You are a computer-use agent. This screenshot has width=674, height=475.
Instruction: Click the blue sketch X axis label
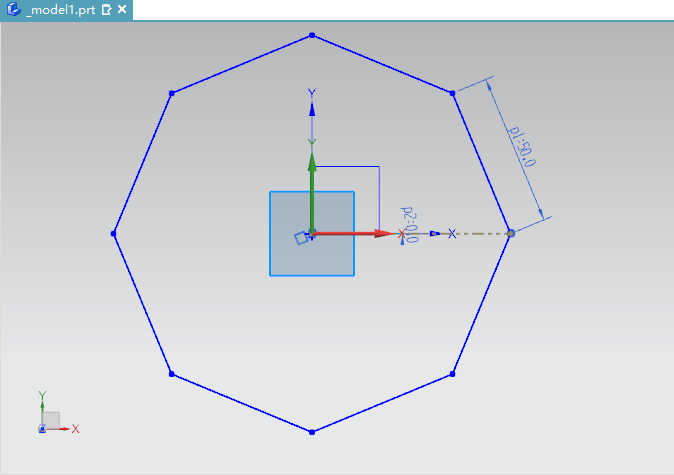[452, 233]
